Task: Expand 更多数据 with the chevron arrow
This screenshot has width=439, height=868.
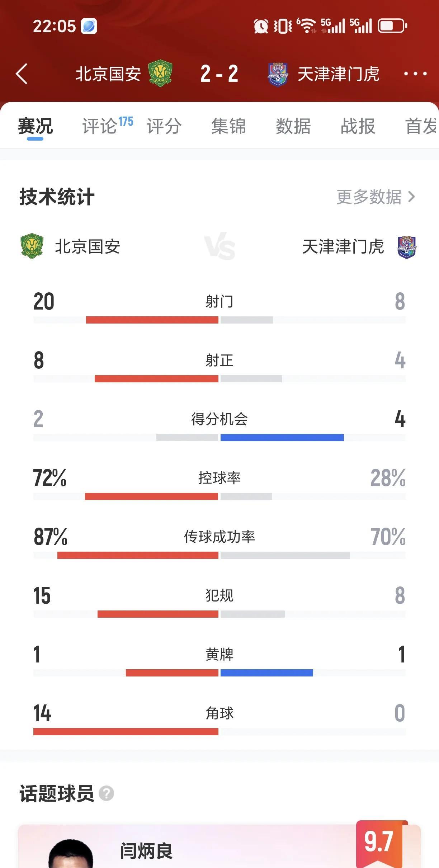Action: [411, 197]
